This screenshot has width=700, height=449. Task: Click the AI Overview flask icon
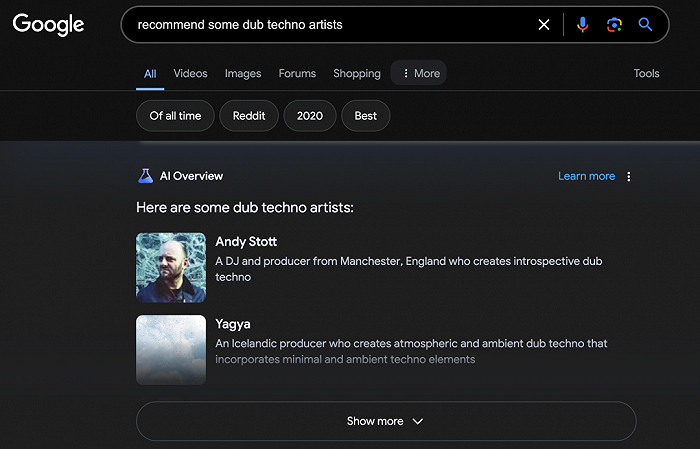tap(145, 176)
